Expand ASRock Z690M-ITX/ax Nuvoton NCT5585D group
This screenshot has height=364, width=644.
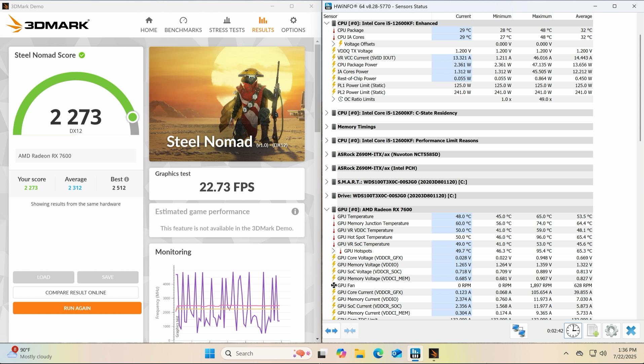point(327,154)
